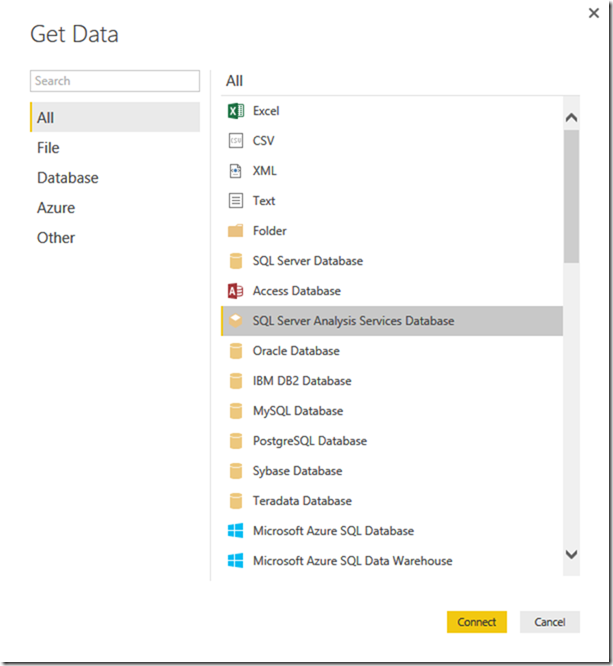Select the CSV data source text
This screenshot has height=666, width=613.
point(264,141)
